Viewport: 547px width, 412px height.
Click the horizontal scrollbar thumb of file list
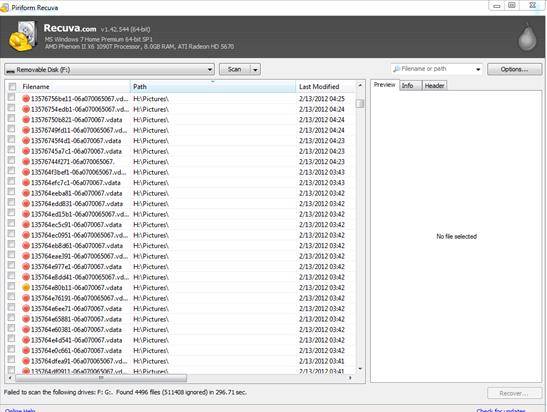(101, 378)
